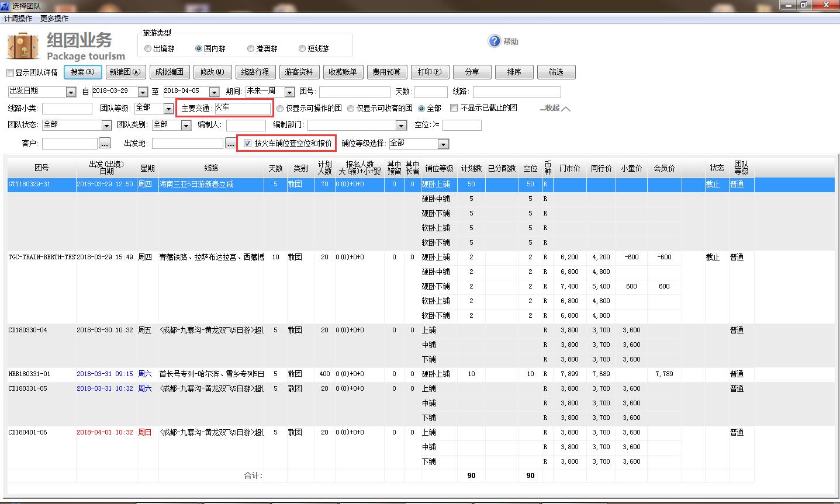
Task: Click the 收款账单 button
Action: click(343, 72)
